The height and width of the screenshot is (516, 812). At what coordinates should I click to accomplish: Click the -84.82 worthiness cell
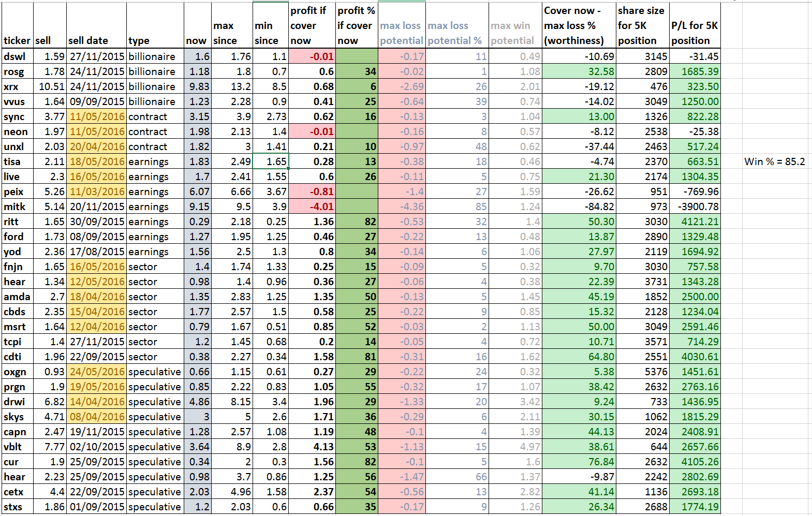click(x=579, y=207)
